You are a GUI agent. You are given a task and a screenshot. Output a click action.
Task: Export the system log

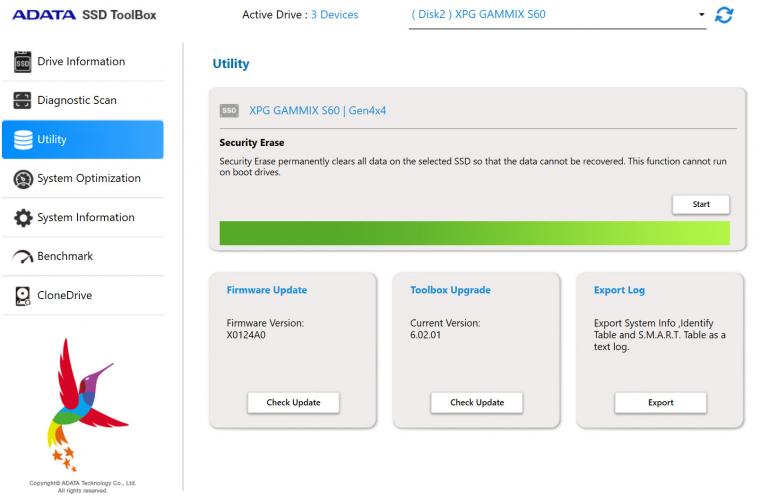[660, 402]
